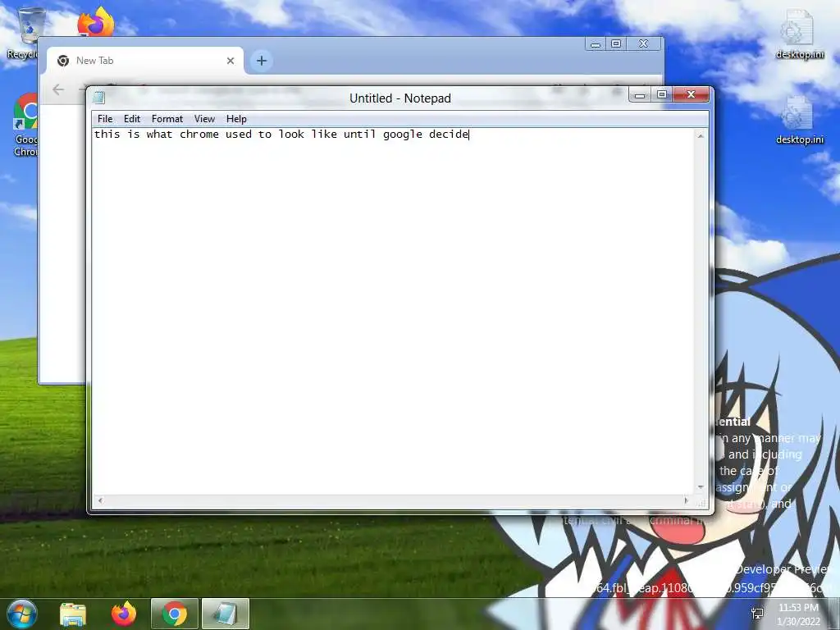Open the View menu in Notepad
840x630 pixels.
204,119
